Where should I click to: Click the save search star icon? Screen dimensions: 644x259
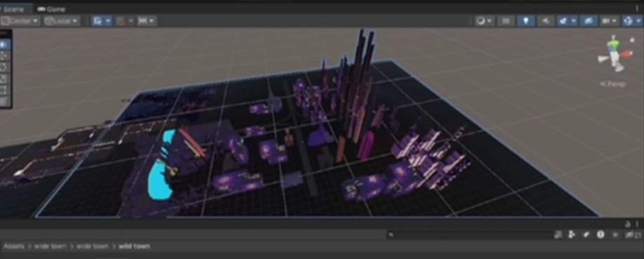[615, 234]
